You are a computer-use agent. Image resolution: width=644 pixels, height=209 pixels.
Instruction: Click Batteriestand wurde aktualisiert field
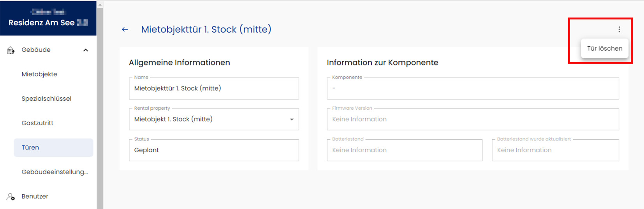pyautogui.click(x=555, y=150)
